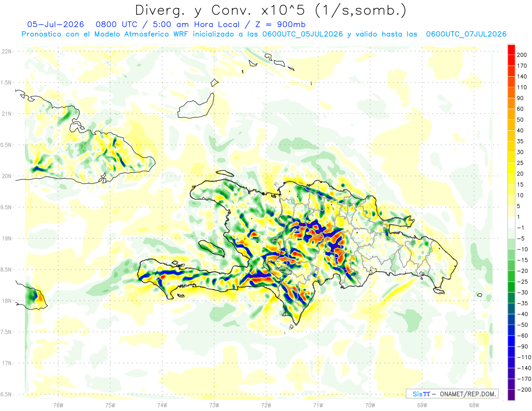Click the '6.5N' latitude label

7,394
